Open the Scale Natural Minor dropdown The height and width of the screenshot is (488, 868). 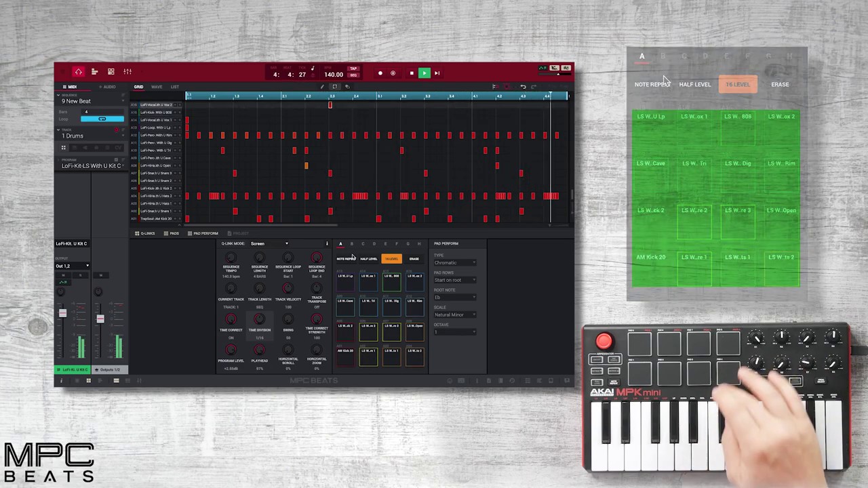click(454, 314)
